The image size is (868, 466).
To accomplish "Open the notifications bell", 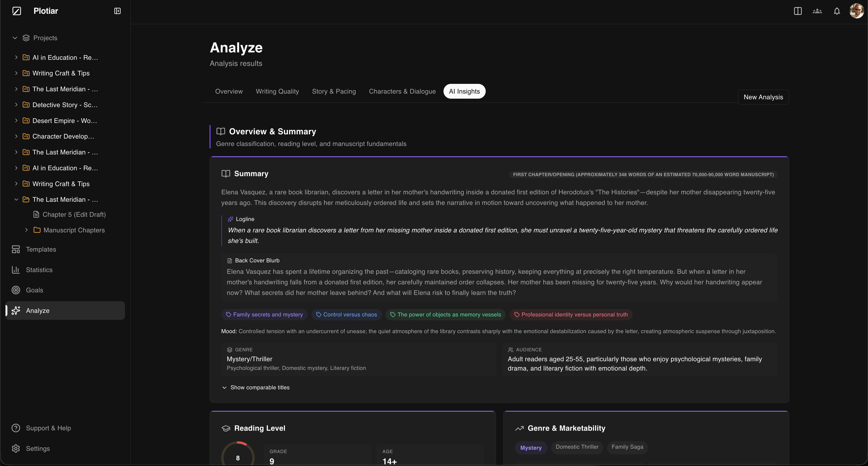I will (x=837, y=11).
